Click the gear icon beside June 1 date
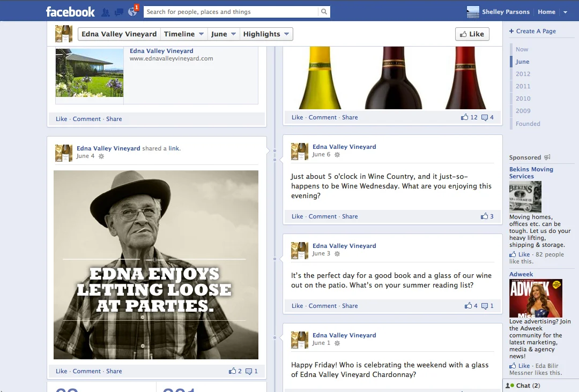The width and height of the screenshot is (579, 392). tap(337, 343)
